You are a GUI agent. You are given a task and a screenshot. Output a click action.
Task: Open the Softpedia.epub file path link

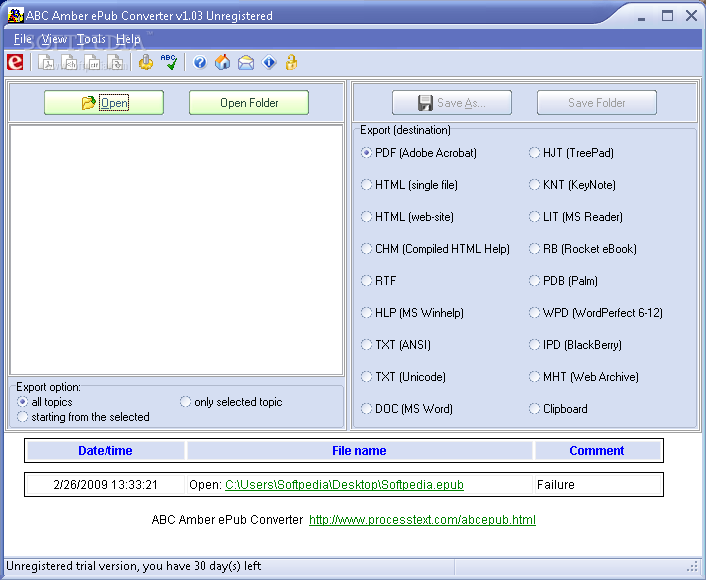point(344,485)
